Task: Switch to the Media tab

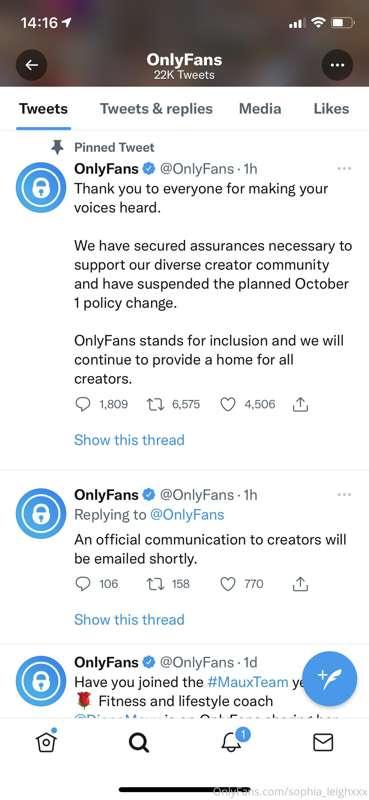Action: point(260,109)
